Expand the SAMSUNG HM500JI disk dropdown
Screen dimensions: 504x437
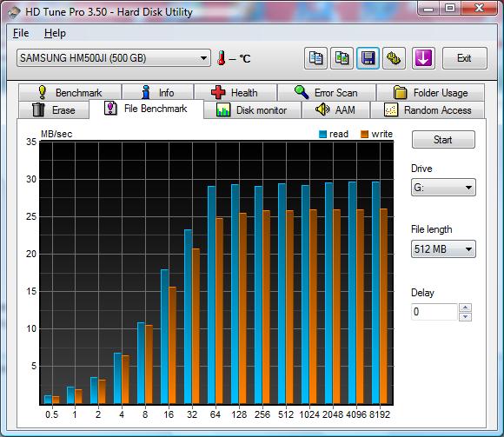(114, 58)
